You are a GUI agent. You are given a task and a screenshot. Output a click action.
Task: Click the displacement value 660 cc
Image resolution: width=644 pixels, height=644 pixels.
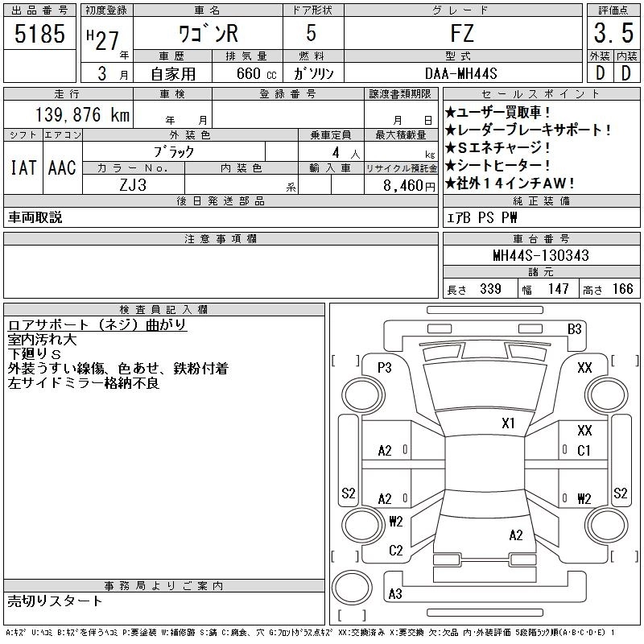(x=256, y=74)
